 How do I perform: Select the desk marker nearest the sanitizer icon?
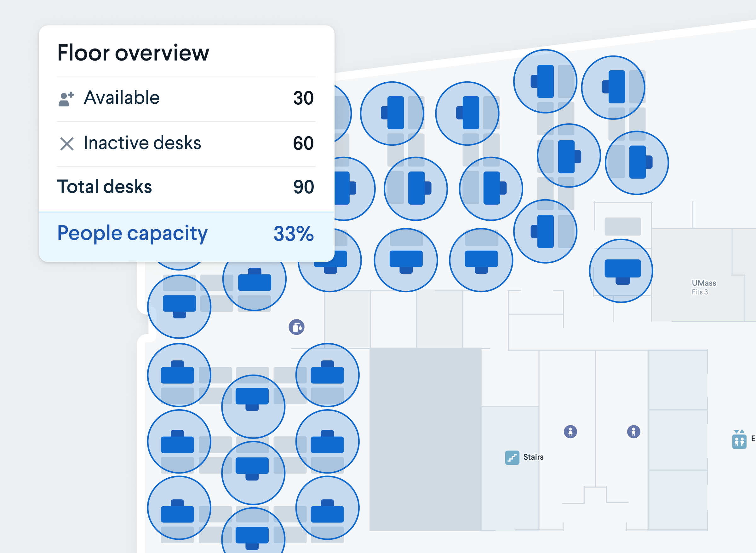pos(255,279)
